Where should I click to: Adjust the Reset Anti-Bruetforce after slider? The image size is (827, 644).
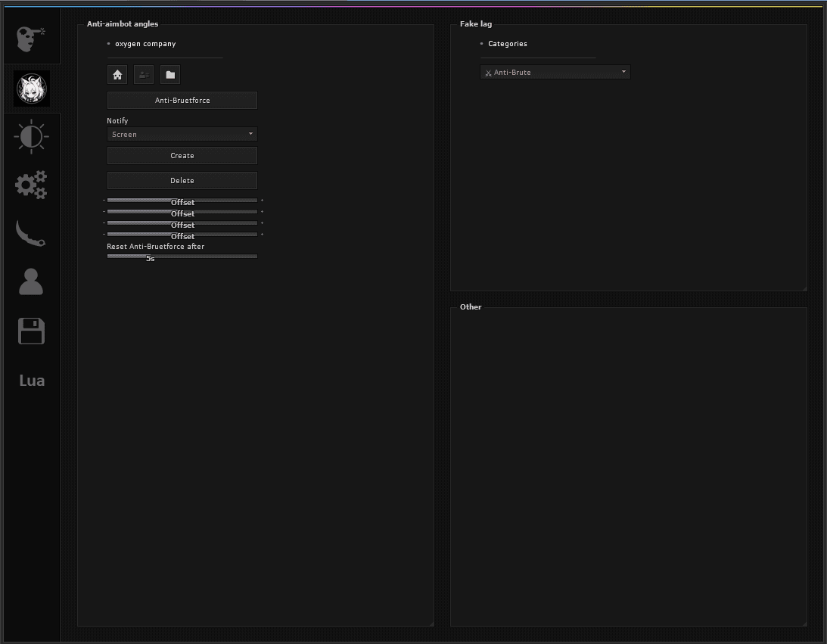coord(182,257)
